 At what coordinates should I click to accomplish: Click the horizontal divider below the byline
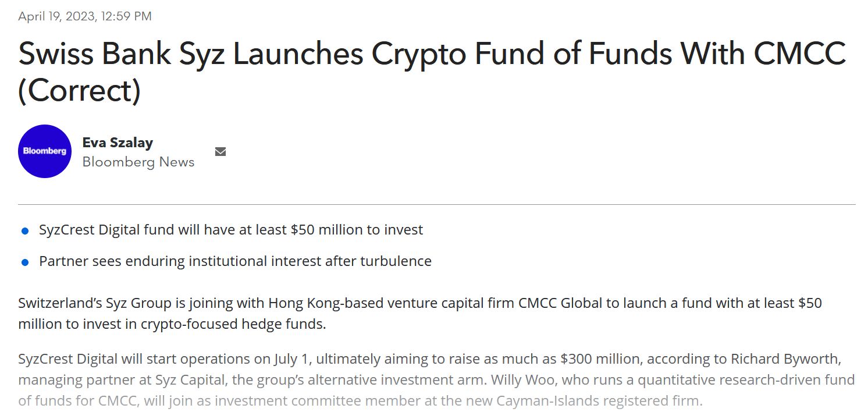coord(436,205)
